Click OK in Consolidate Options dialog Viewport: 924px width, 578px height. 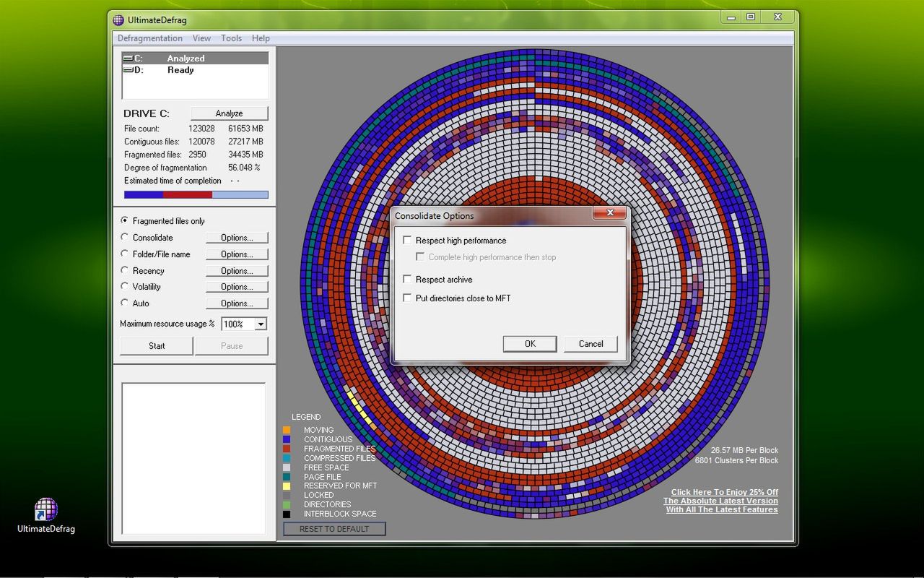click(x=530, y=344)
